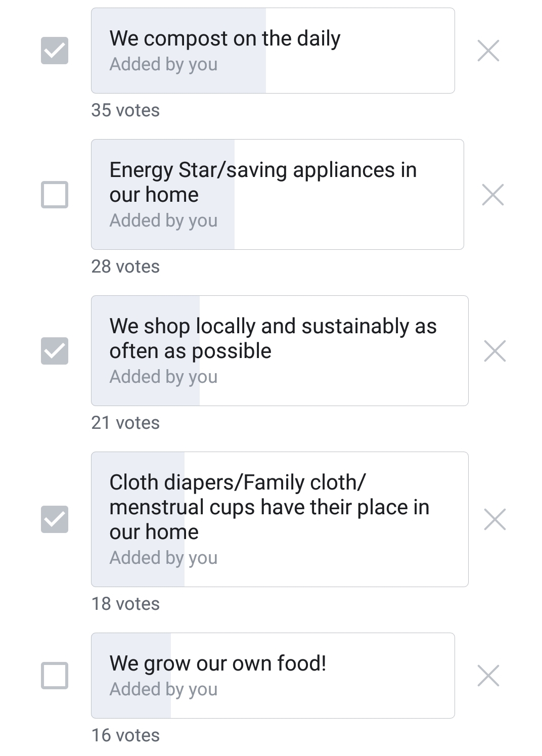Uncheck the 'We compost on the daily' checkbox
Screen dimensions: 542x756
[55, 51]
